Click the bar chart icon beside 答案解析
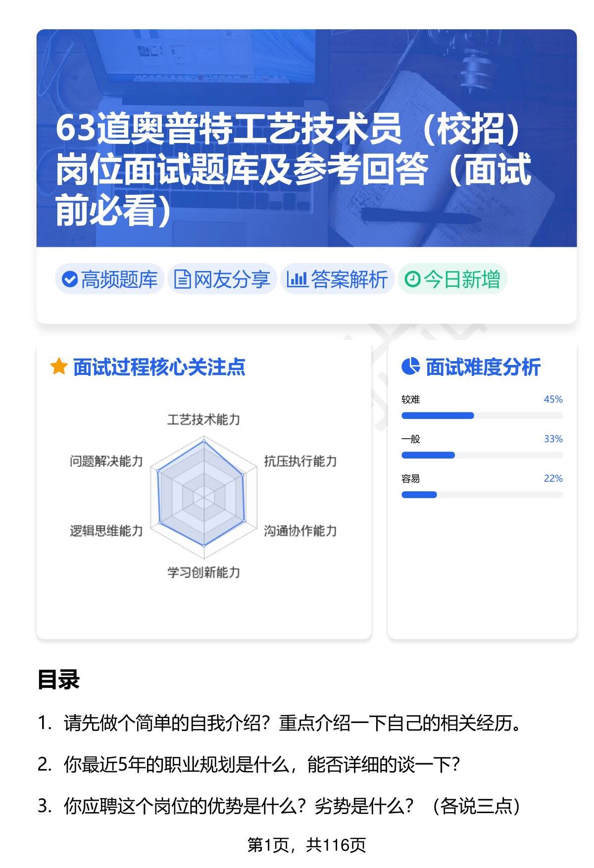The height and width of the screenshot is (868, 594). (x=297, y=279)
